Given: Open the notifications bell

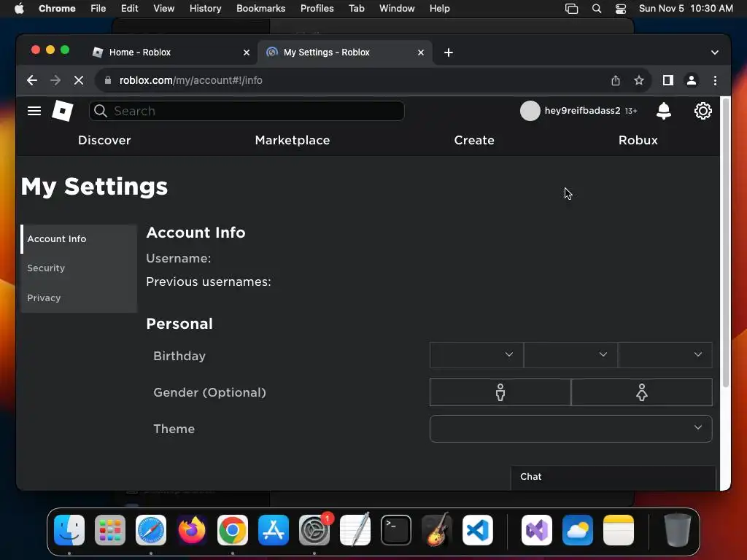Looking at the screenshot, I should pyautogui.click(x=664, y=111).
